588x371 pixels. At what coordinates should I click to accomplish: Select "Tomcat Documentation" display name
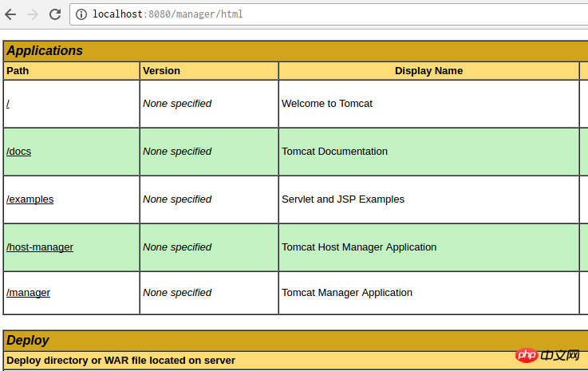pos(334,151)
